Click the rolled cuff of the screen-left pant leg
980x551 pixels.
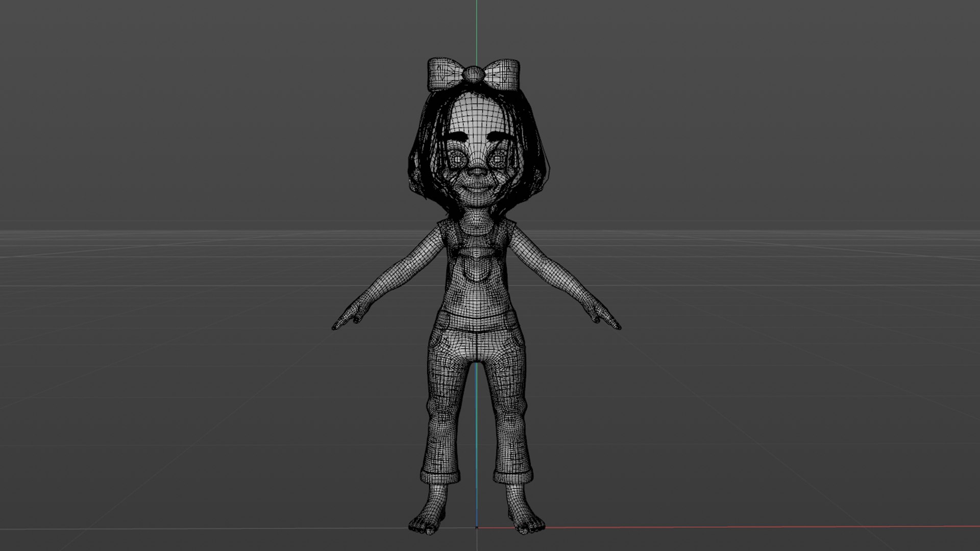pos(440,477)
